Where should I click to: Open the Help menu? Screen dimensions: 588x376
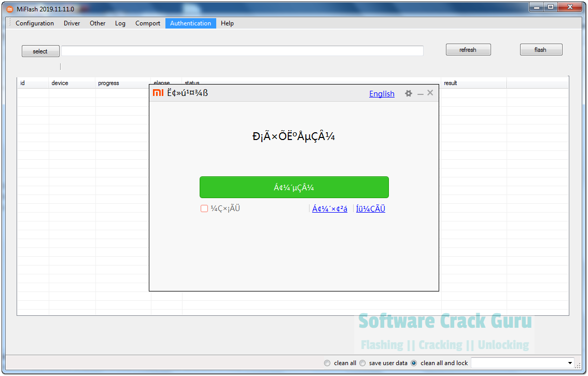(x=227, y=23)
